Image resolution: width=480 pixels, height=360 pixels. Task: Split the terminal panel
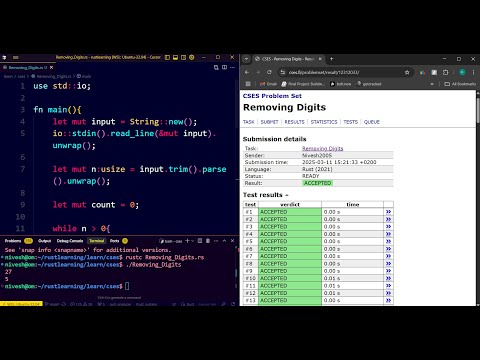[200, 241]
